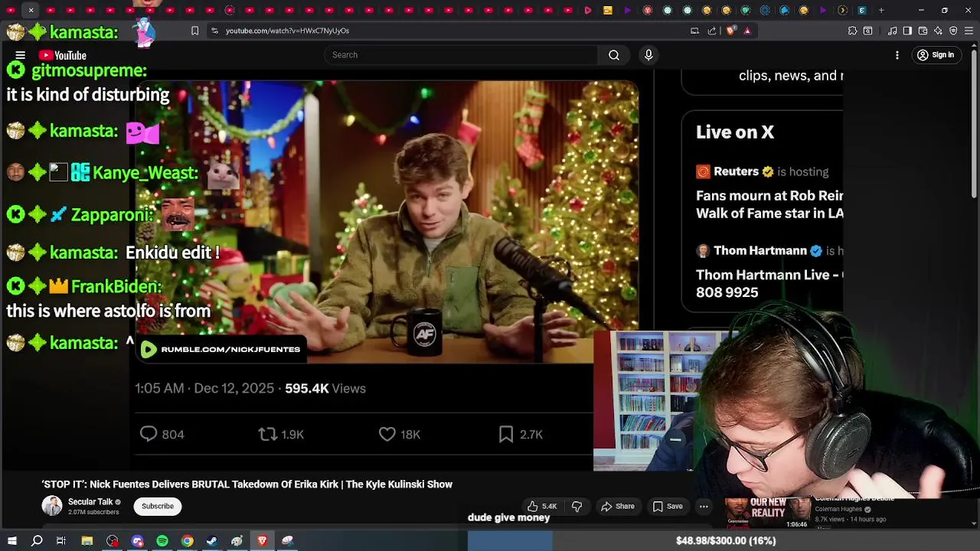Click the Live on X heading
Viewport: 980px width, 551px height.
[x=735, y=132]
